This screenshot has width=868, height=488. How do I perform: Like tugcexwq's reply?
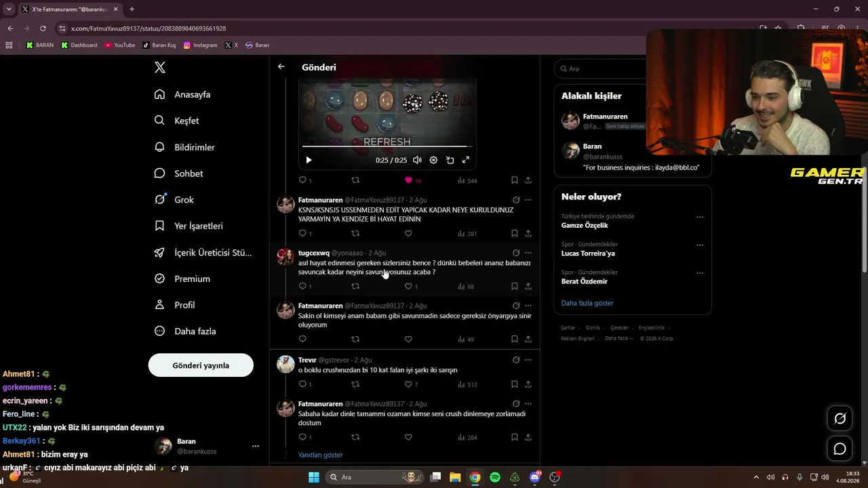[x=408, y=287]
